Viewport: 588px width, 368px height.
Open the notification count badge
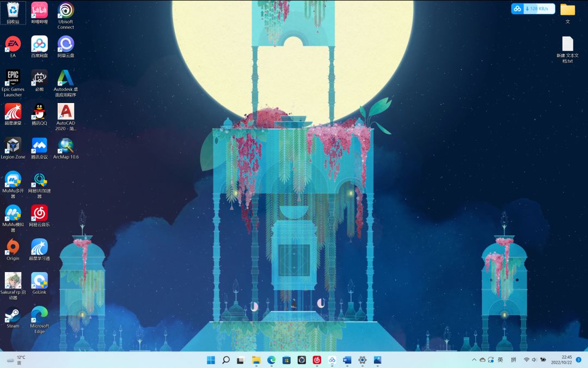tap(579, 360)
